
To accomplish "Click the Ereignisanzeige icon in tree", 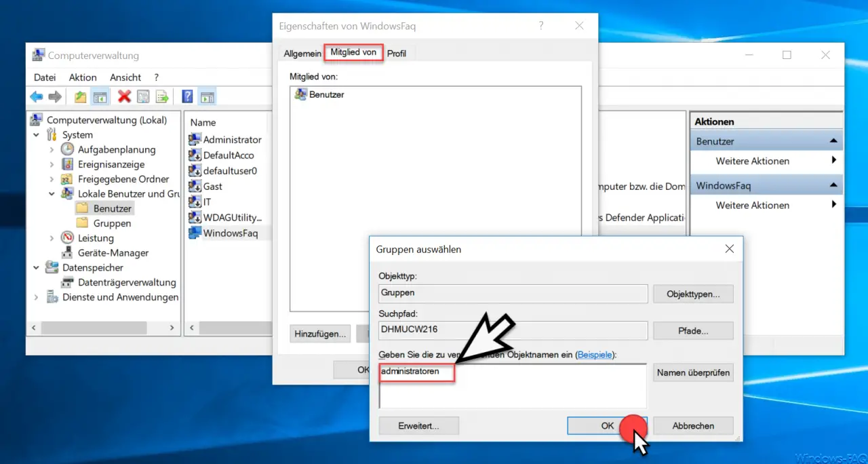I will tap(67, 164).
